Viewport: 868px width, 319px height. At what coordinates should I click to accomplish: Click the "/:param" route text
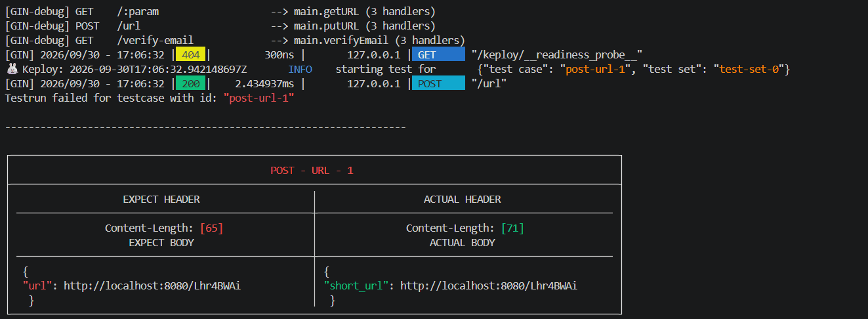coord(138,12)
